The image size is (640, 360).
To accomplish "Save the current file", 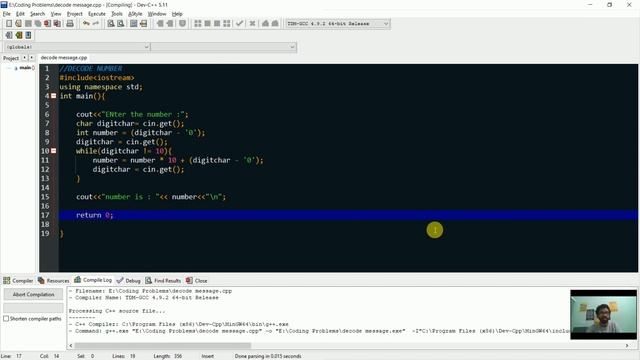I will (x=28, y=24).
